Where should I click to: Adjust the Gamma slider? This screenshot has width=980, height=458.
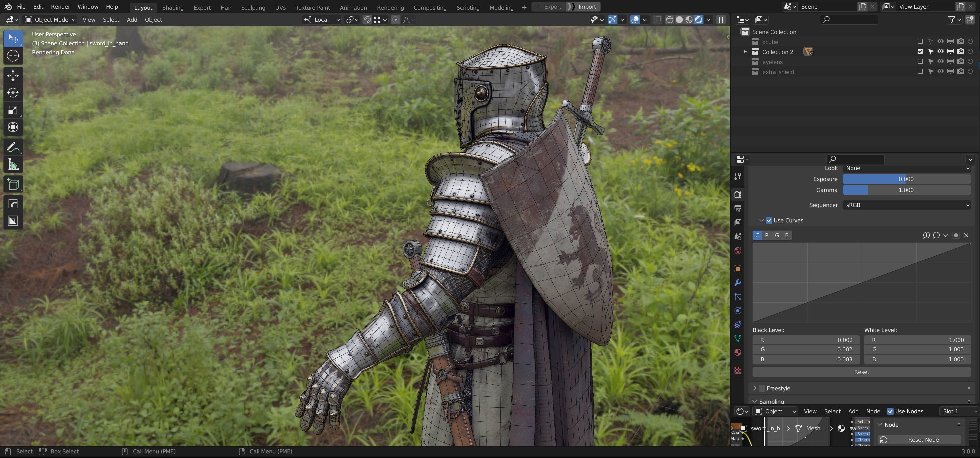[x=906, y=190]
